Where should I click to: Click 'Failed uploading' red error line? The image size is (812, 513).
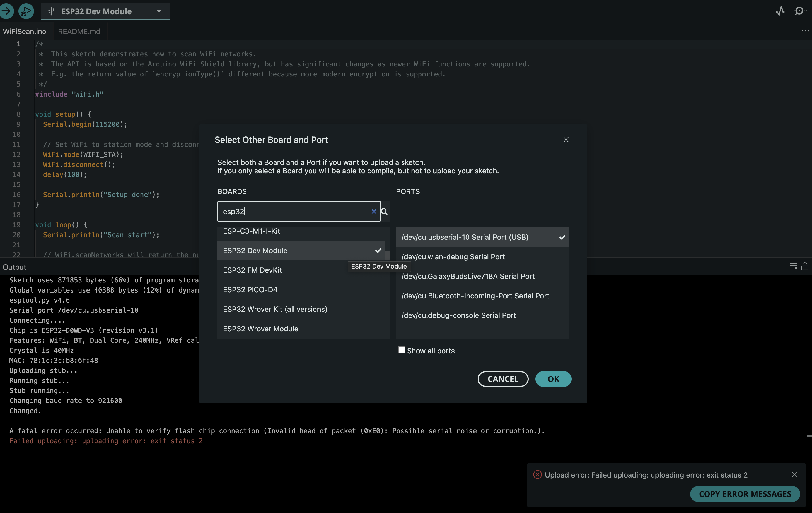tap(106, 441)
